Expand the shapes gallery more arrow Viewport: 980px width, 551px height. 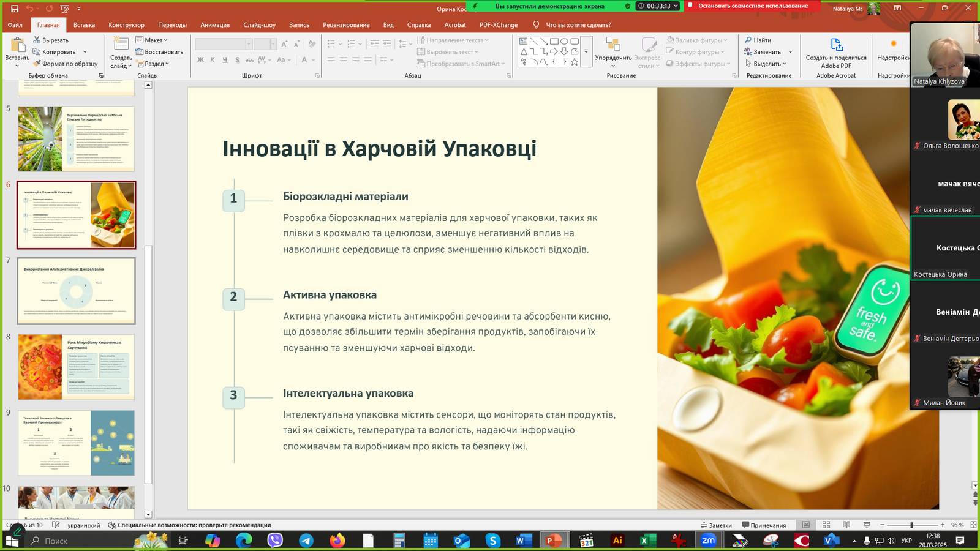coord(586,51)
